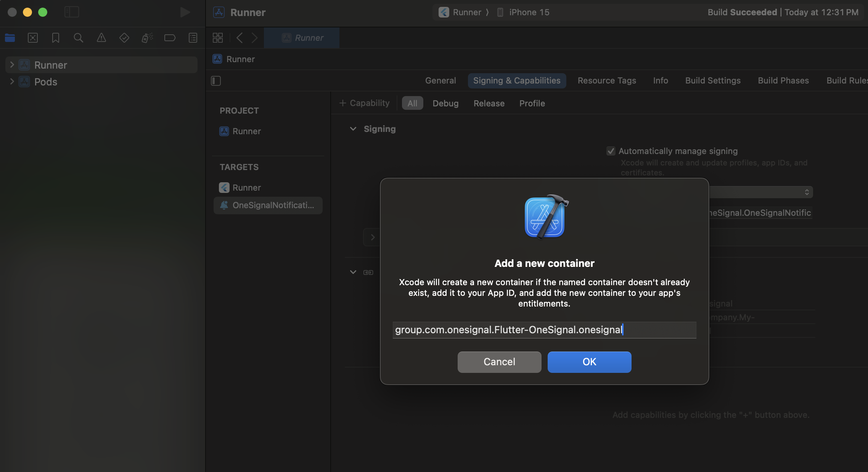Toggle Automatically manage signing checkbox
The image size is (868, 472).
[x=611, y=151]
